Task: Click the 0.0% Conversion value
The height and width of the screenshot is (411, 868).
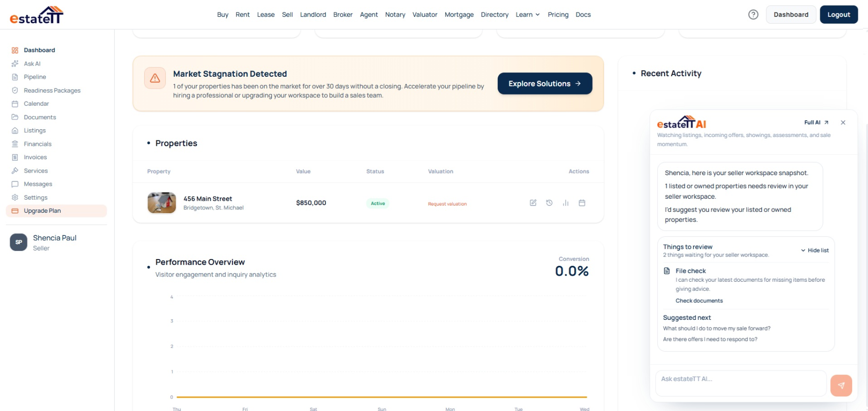Action: point(572,271)
